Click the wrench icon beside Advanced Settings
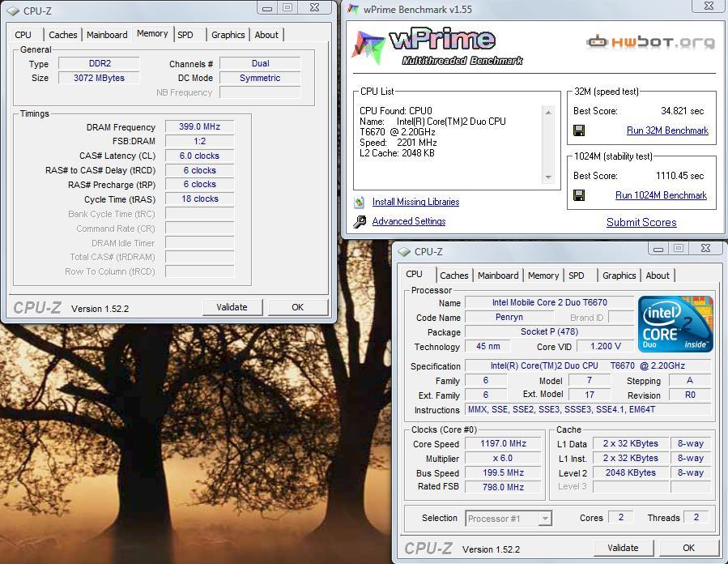Image resolution: width=728 pixels, height=564 pixels. point(360,221)
